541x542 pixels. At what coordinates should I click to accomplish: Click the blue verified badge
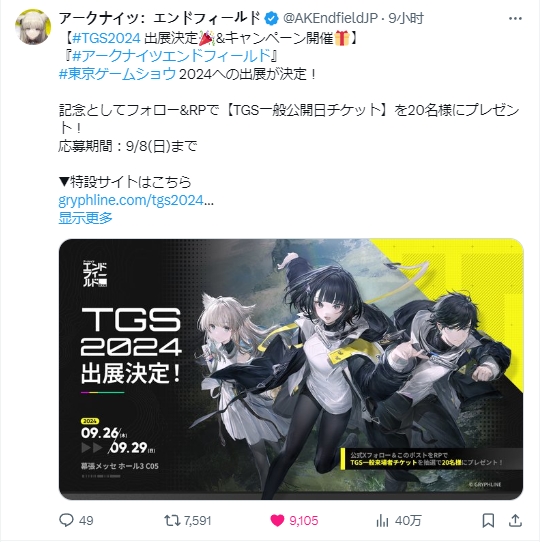271,19
